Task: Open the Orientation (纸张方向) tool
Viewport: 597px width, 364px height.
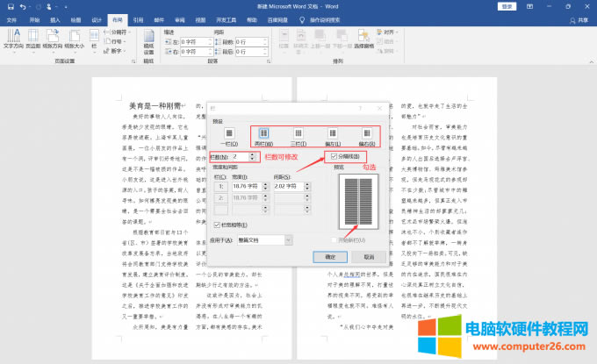Action: [x=52, y=39]
